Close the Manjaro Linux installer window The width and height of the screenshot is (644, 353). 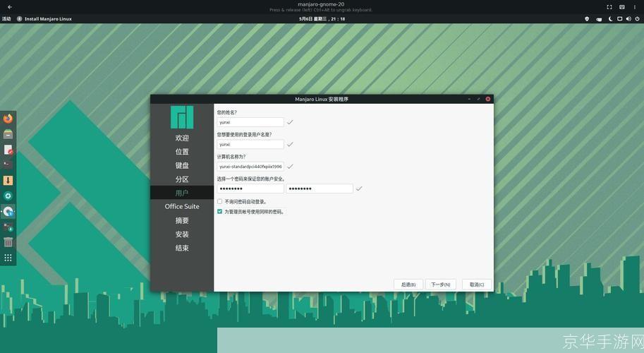(488, 99)
